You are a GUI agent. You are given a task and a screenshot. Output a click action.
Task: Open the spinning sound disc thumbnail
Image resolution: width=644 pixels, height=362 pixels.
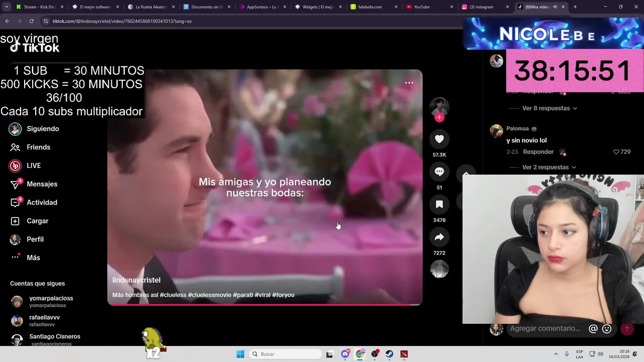[x=439, y=269]
